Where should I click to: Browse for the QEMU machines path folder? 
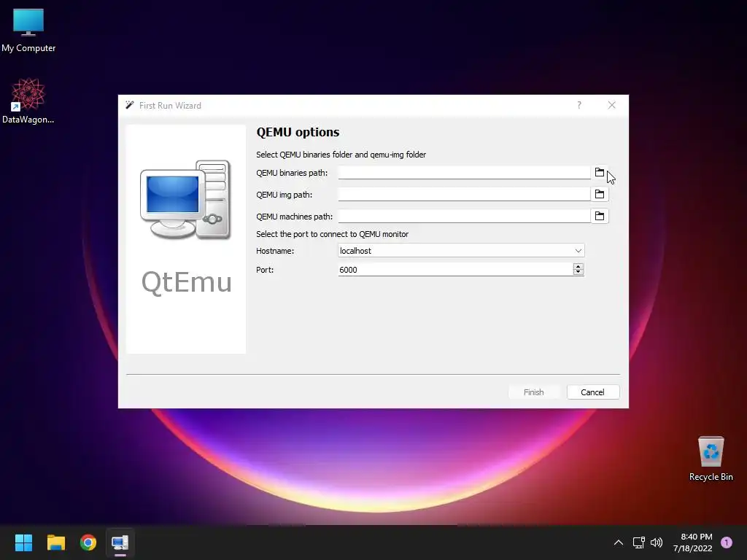coord(600,216)
